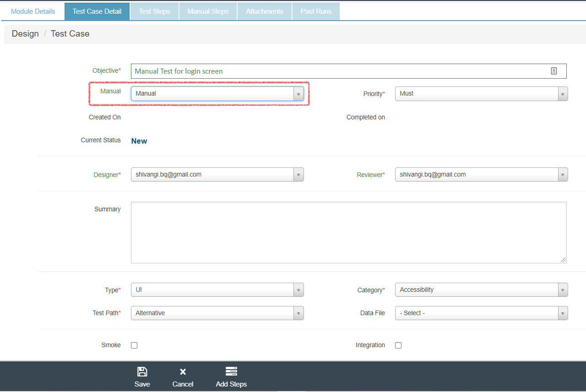Image resolution: width=586 pixels, height=392 pixels.
Task: Open the Designer dropdown
Action: [217, 175]
